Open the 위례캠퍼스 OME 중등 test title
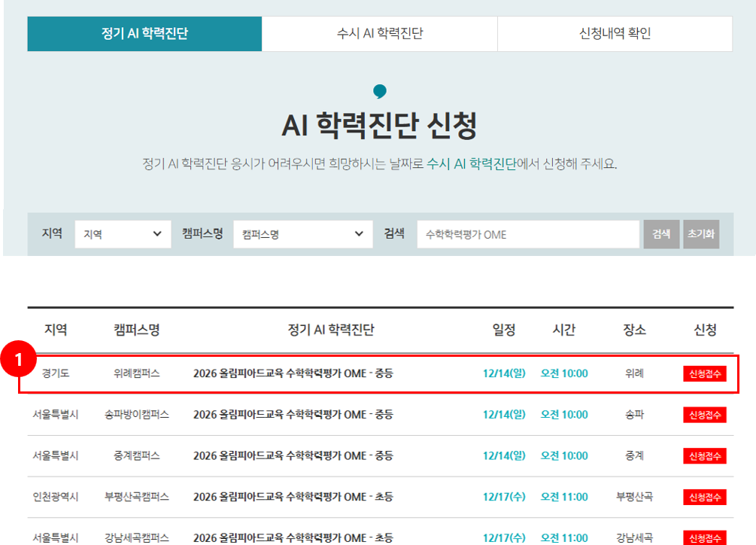This screenshot has height=545, width=756. 293,373
